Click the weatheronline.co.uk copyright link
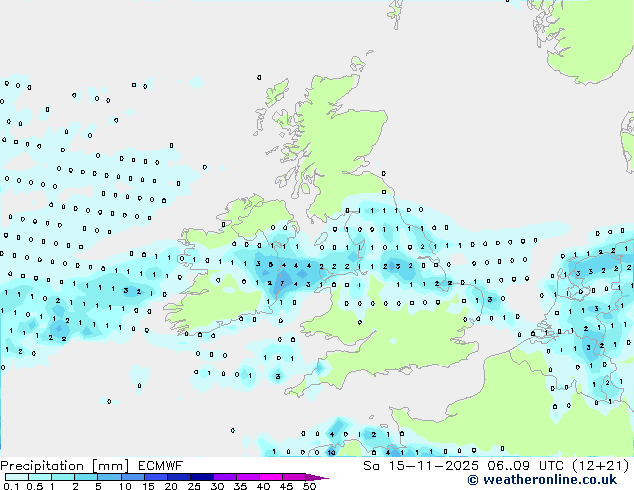The image size is (634, 490). (x=542, y=480)
